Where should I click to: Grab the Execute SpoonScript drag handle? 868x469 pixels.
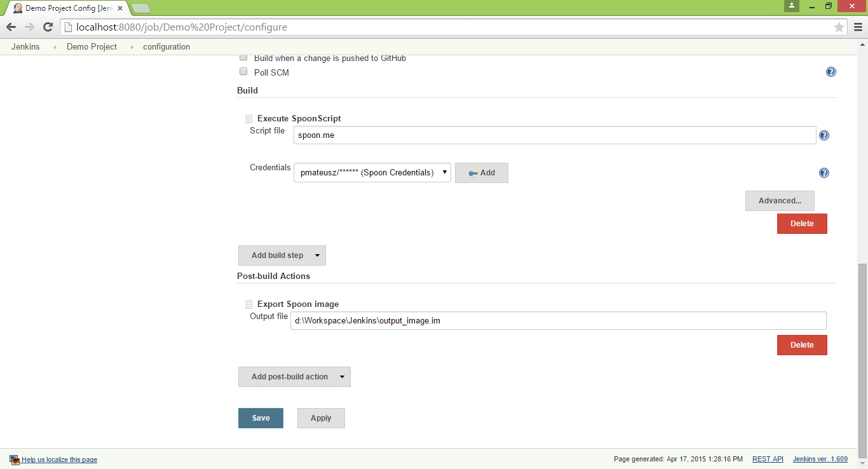(248, 119)
